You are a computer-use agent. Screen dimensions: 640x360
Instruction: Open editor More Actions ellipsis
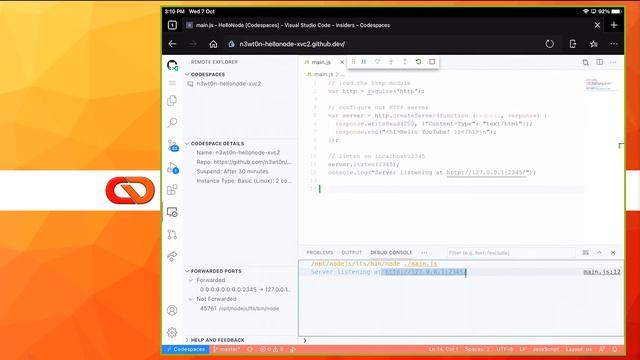pos(613,62)
